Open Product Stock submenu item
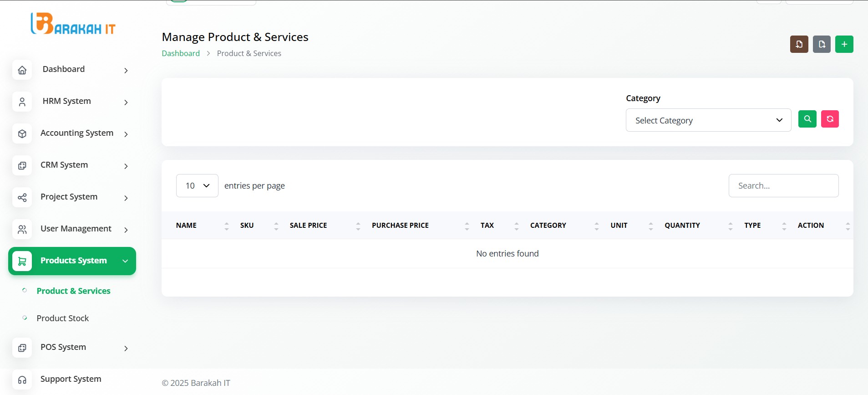The width and height of the screenshot is (868, 395). [x=63, y=318]
